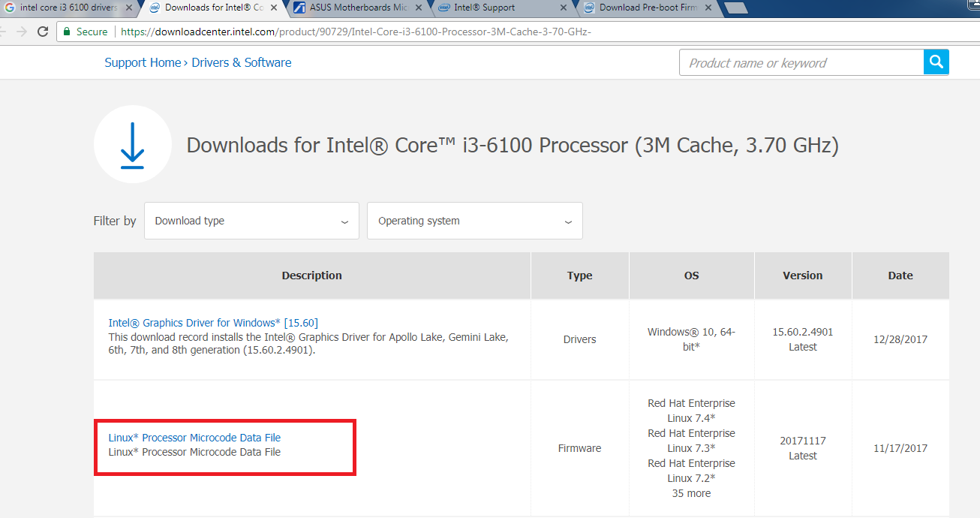Focus the Product name or keyword search box

click(801, 62)
